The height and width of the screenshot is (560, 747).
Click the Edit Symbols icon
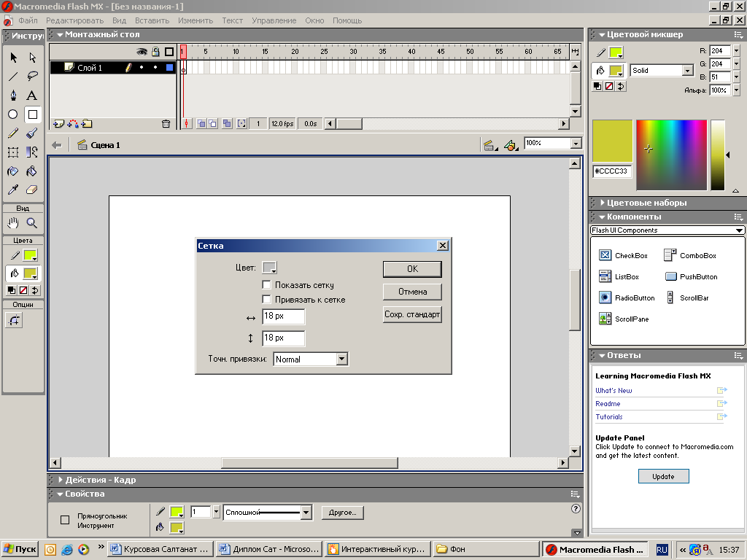(x=511, y=145)
